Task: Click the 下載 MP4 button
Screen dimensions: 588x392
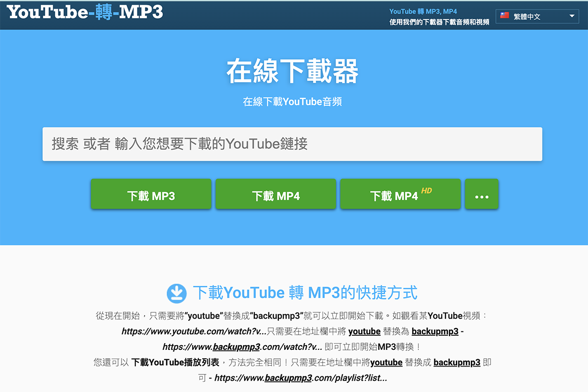Action: pos(275,194)
